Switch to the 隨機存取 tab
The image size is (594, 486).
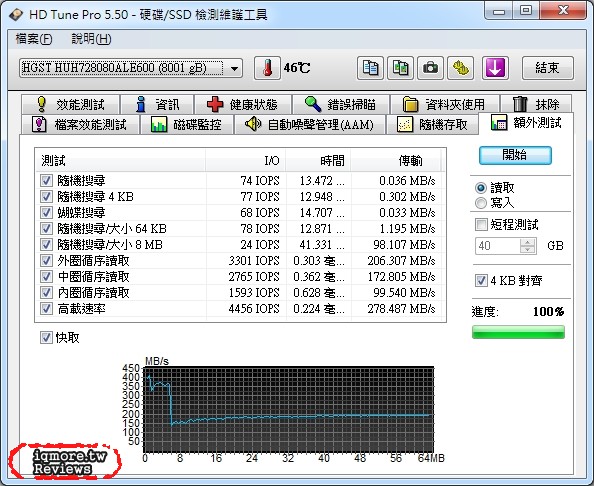click(x=432, y=124)
